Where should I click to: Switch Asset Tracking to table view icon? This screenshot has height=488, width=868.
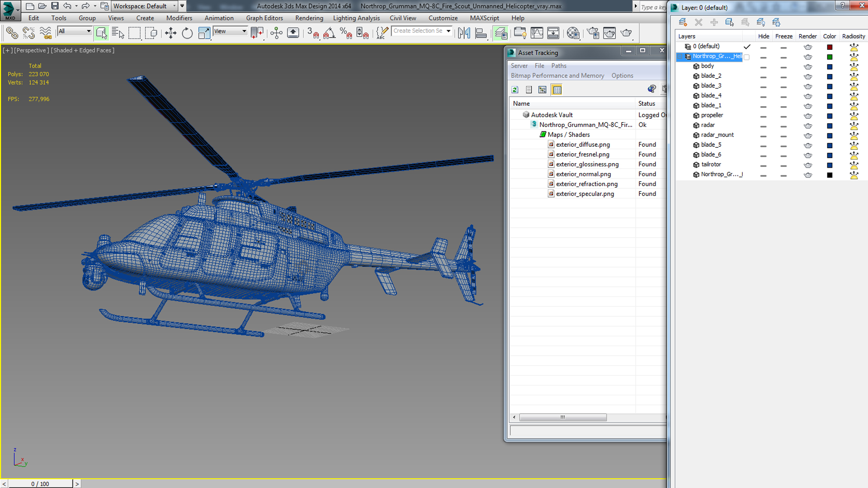[x=557, y=89]
